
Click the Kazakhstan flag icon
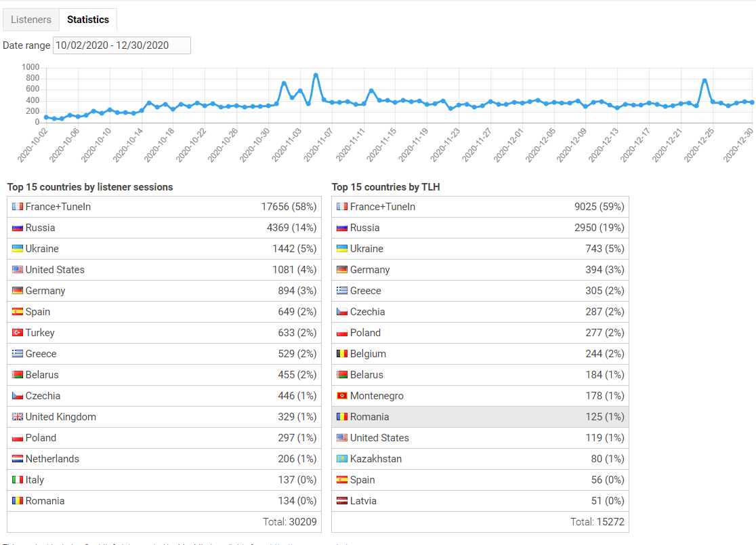[x=342, y=459]
